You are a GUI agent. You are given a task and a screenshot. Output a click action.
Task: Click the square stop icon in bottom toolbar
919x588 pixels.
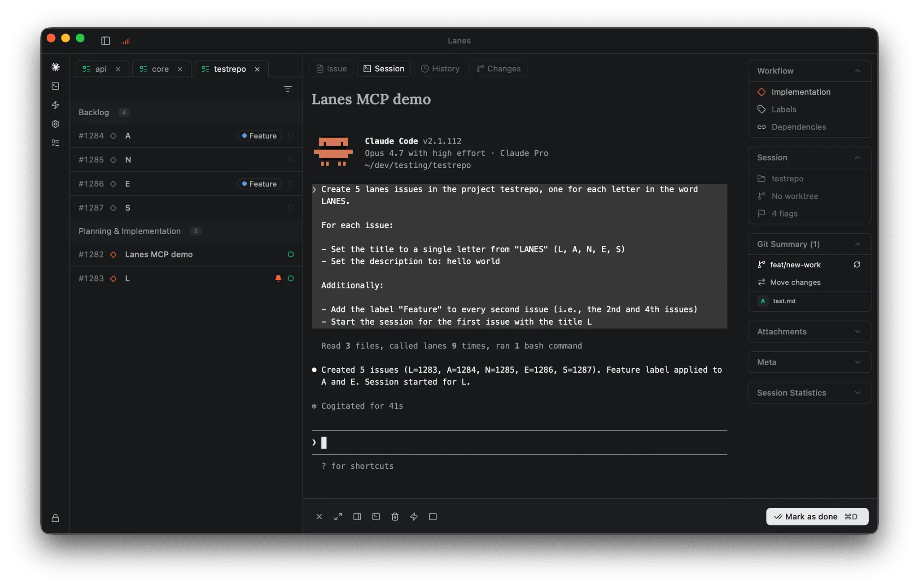pos(433,517)
